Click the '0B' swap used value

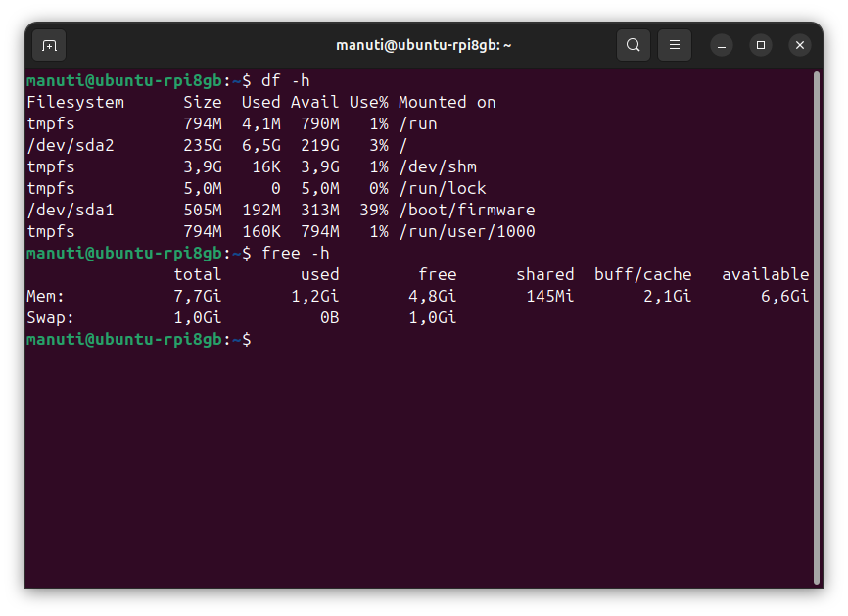330,317
